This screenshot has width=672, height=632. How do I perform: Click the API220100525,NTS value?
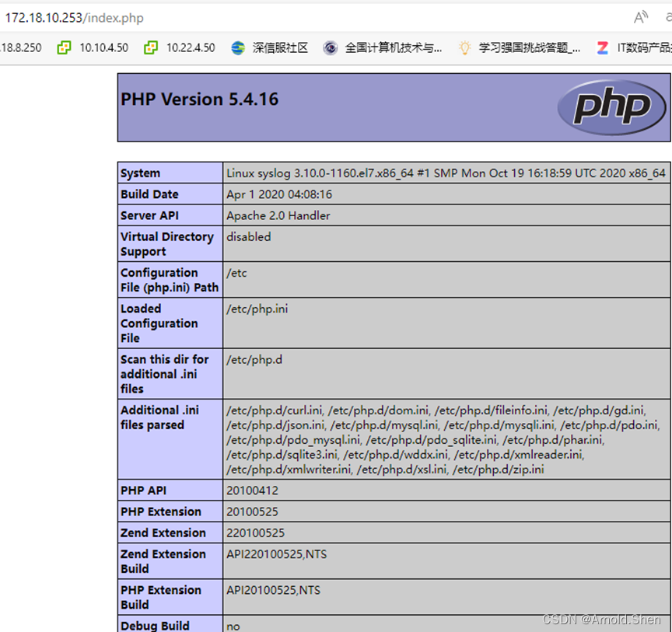276,554
